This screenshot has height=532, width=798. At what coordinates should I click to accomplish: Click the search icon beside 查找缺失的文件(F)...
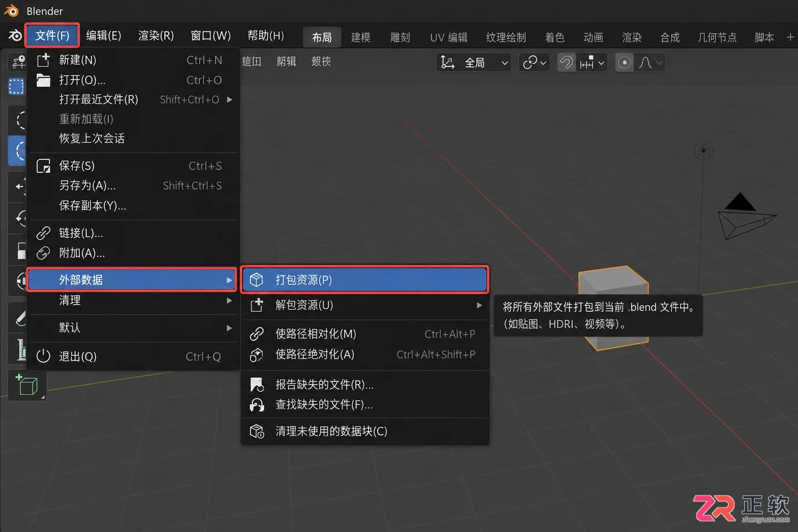[x=257, y=405]
